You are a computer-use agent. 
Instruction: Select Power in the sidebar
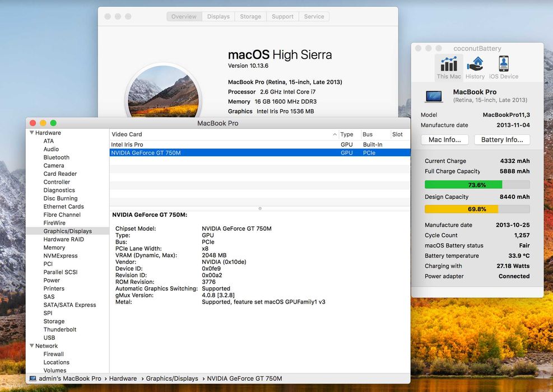coord(52,280)
